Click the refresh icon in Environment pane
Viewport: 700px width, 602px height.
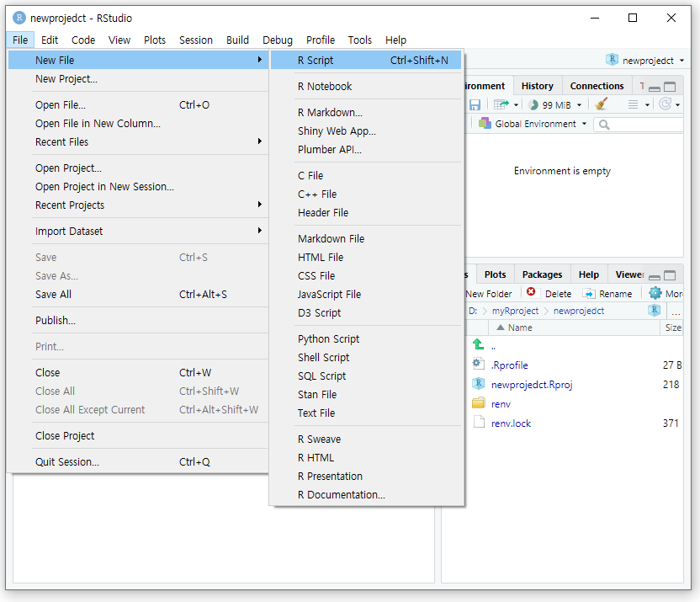[666, 104]
